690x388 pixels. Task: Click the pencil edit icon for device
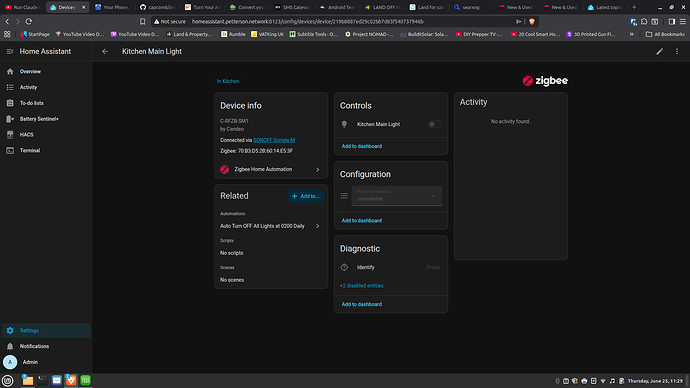coord(660,51)
